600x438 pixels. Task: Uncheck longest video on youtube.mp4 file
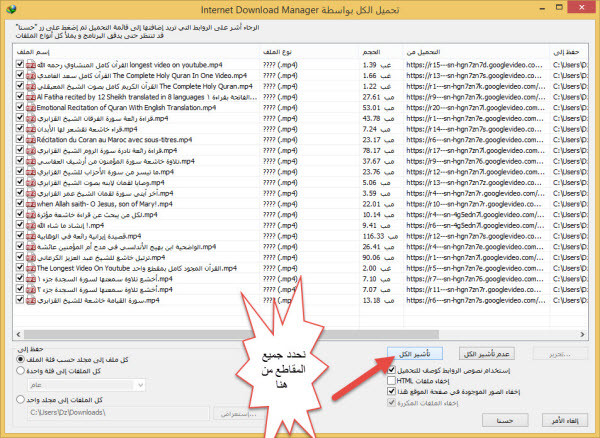point(20,64)
